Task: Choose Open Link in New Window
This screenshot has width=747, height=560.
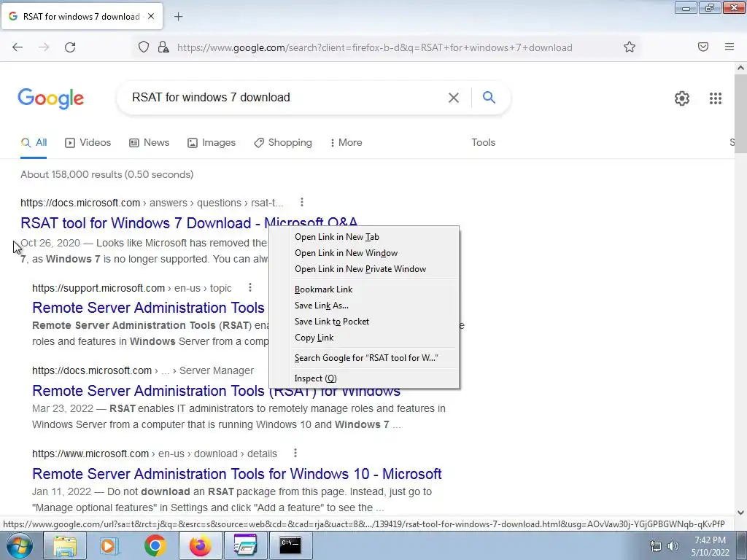Action: 364,253
